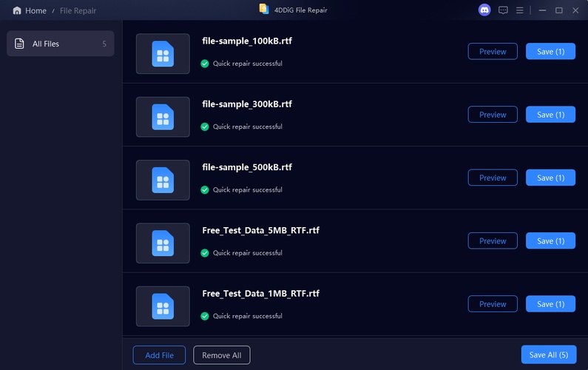Click green checkmark for Free_Test_Data_1MB_RTF.rtf
The image size is (588, 370).
tap(205, 316)
